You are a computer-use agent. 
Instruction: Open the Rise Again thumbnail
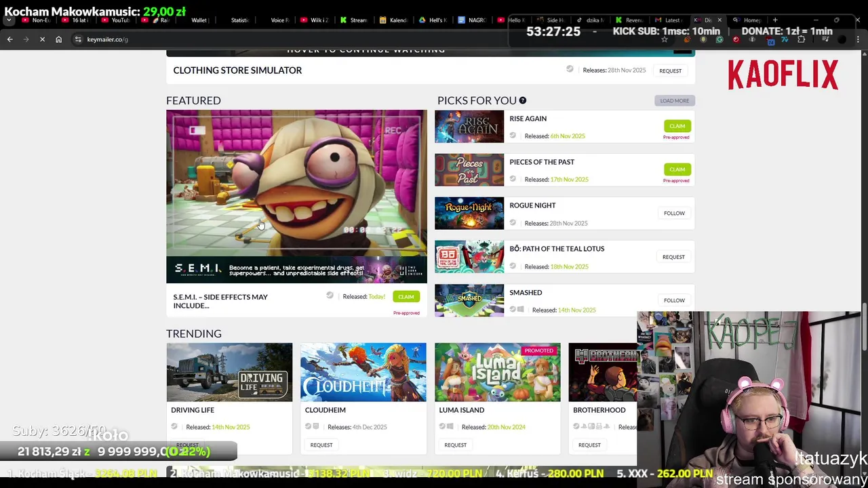[x=469, y=127]
